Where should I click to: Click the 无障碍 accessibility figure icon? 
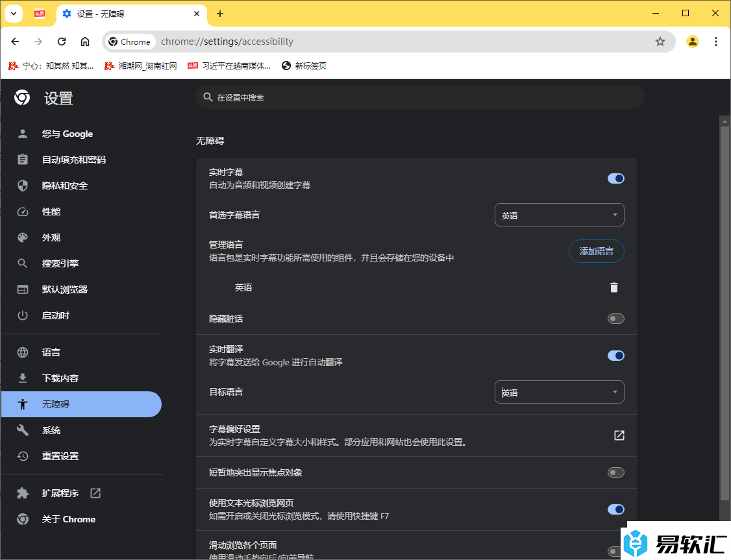tap(22, 404)
